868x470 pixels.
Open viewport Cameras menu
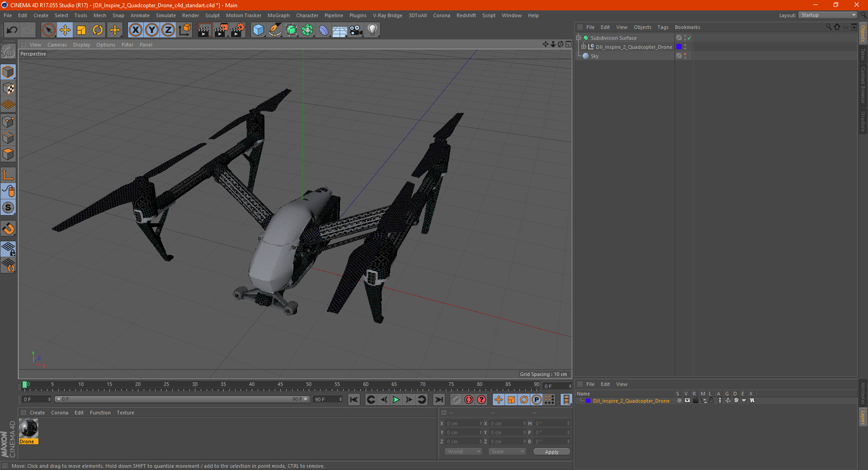coord(57,45)
